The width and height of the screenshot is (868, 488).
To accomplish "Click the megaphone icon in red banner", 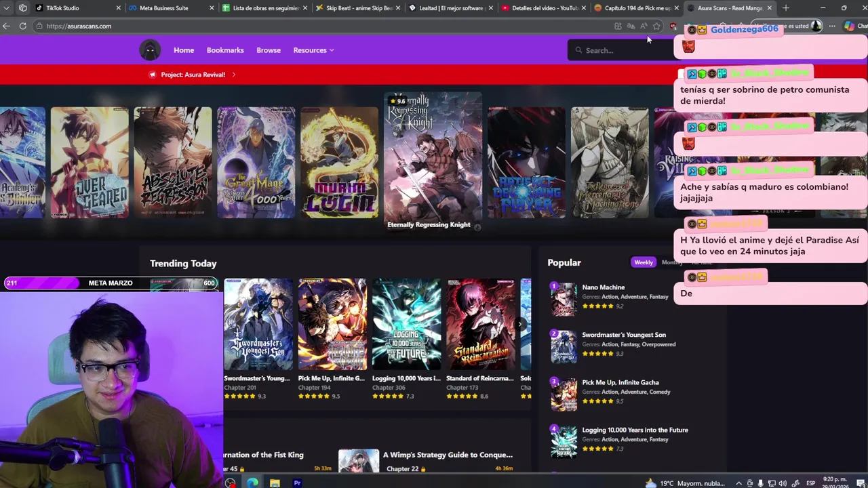I will [153, 75].
